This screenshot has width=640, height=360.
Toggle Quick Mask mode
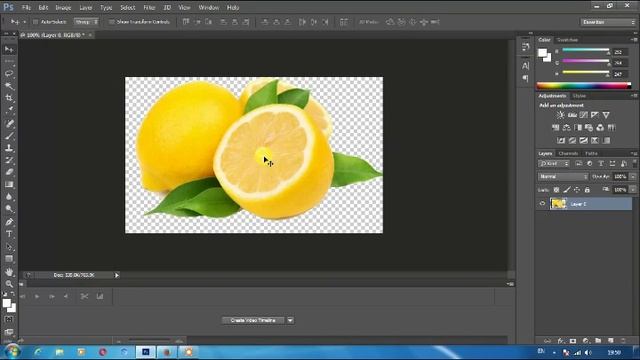[9, 319]
